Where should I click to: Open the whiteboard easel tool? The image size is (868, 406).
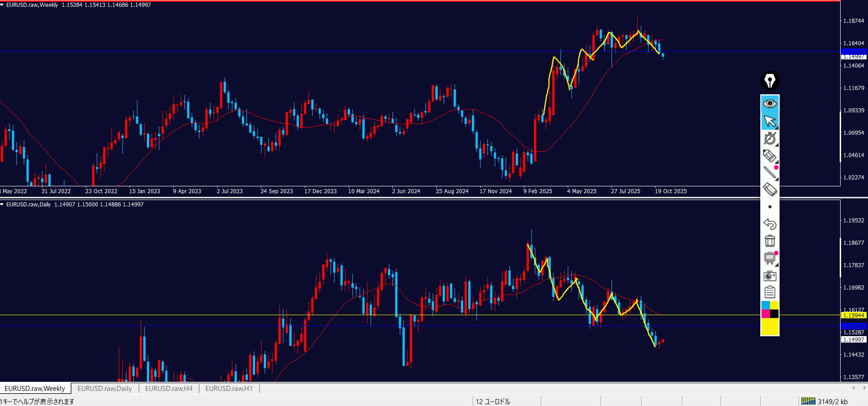[x=769, y=258]
